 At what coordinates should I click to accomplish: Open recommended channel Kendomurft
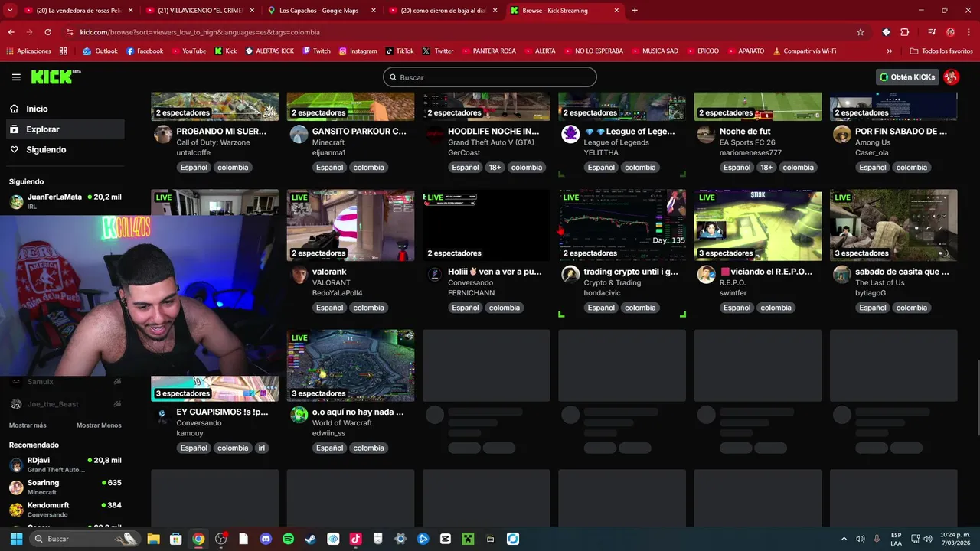[x=65, y=510]
